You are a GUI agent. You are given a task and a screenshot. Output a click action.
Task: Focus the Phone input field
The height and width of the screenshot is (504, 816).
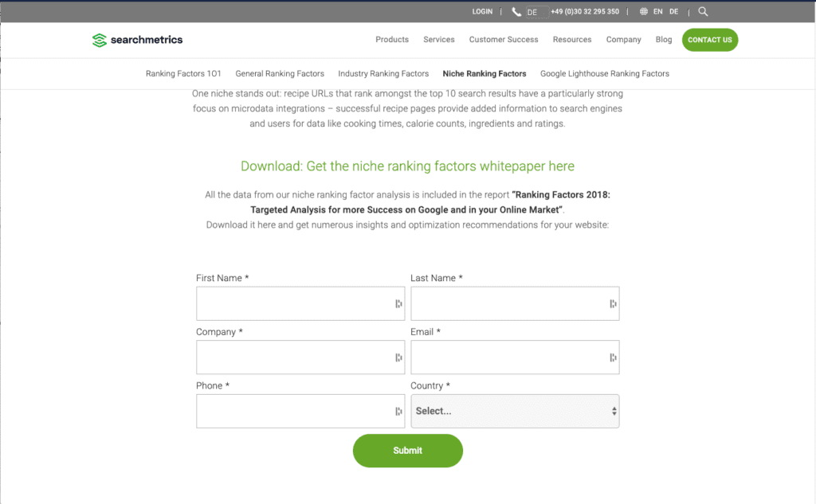300,411
